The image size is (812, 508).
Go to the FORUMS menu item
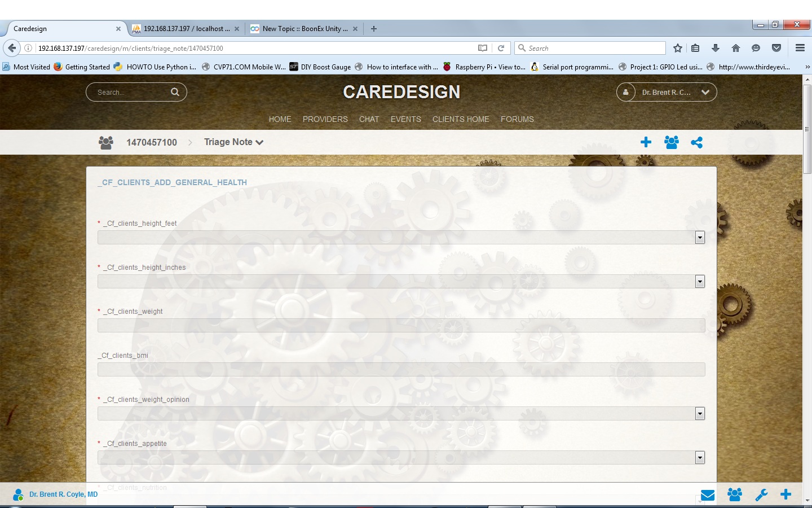pos(517,119)
